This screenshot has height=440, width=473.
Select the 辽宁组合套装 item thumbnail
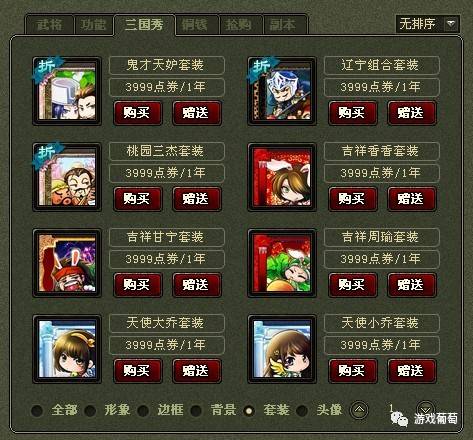282,91
